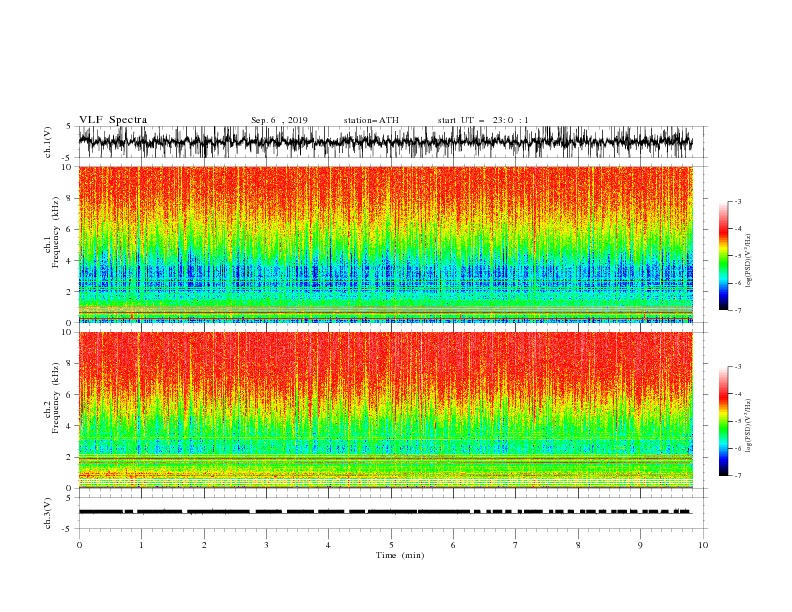Viewport: 792px width, 612px height.
Task: Click the lower colorbar's log(PSD) unit label
Action: (748, 426)
